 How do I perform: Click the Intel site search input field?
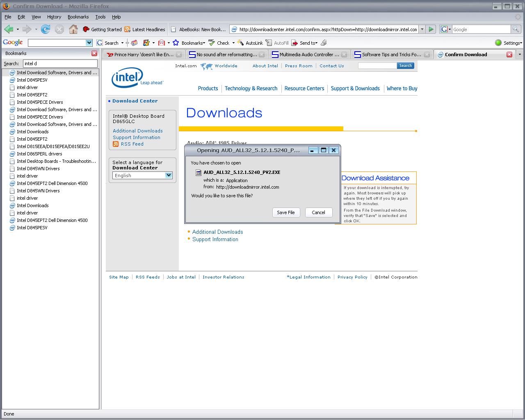point(377,66)
